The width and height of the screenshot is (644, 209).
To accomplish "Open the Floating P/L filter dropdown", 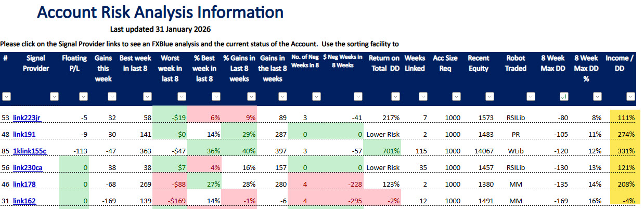I will coord(83,96).
